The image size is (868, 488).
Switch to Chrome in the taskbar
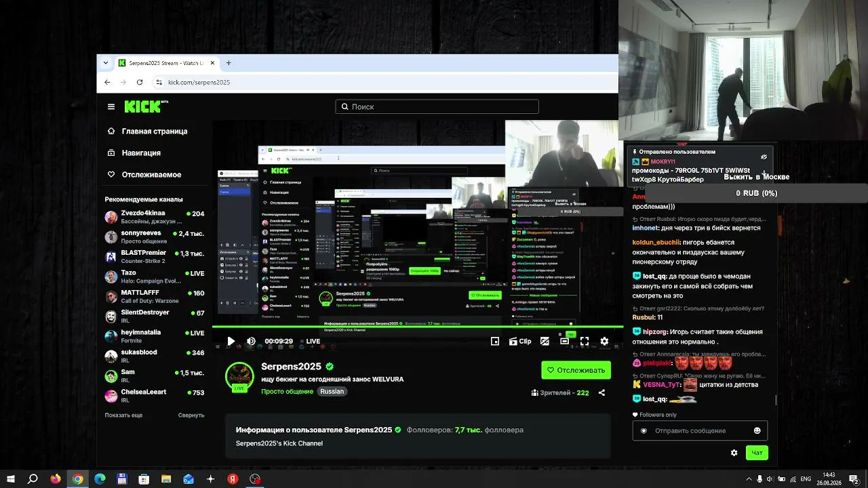(x=78, y=479)
